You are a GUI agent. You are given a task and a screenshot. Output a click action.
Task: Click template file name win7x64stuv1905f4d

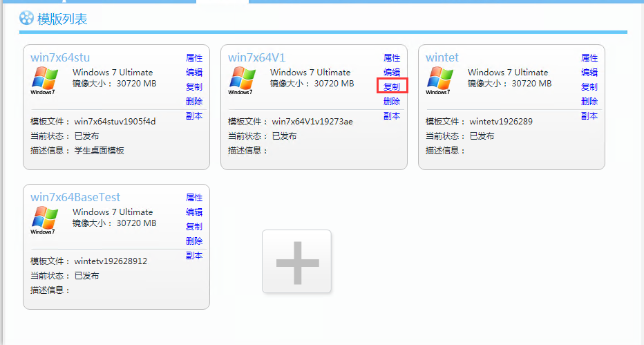(x=115, y=122)
